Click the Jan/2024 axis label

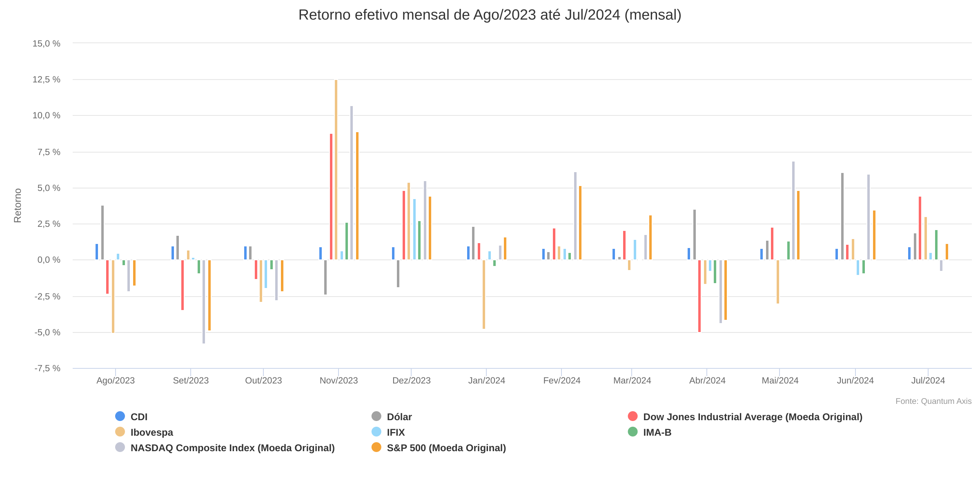[x=486, y=381]
